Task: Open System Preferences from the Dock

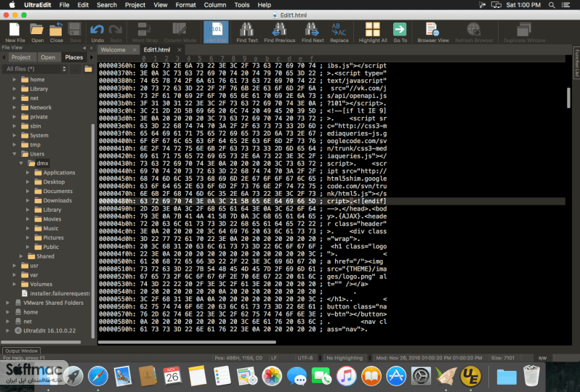Action: (421, 377)
